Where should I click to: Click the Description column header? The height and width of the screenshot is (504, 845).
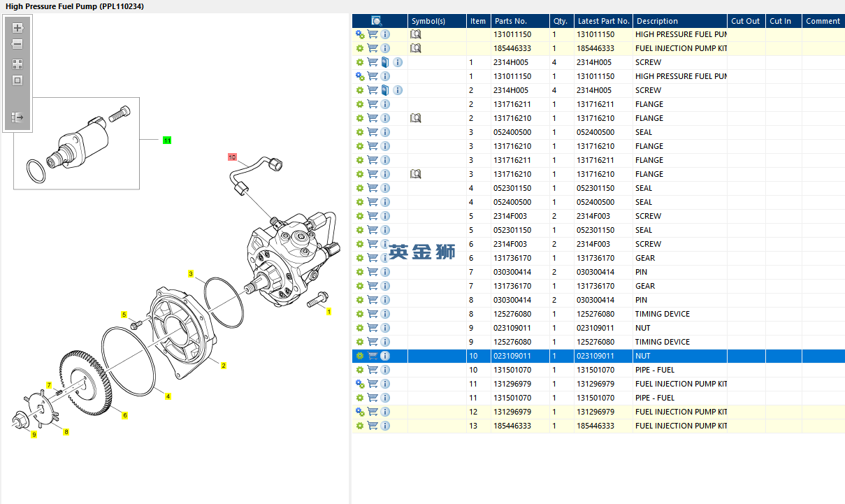click(657, 21)
